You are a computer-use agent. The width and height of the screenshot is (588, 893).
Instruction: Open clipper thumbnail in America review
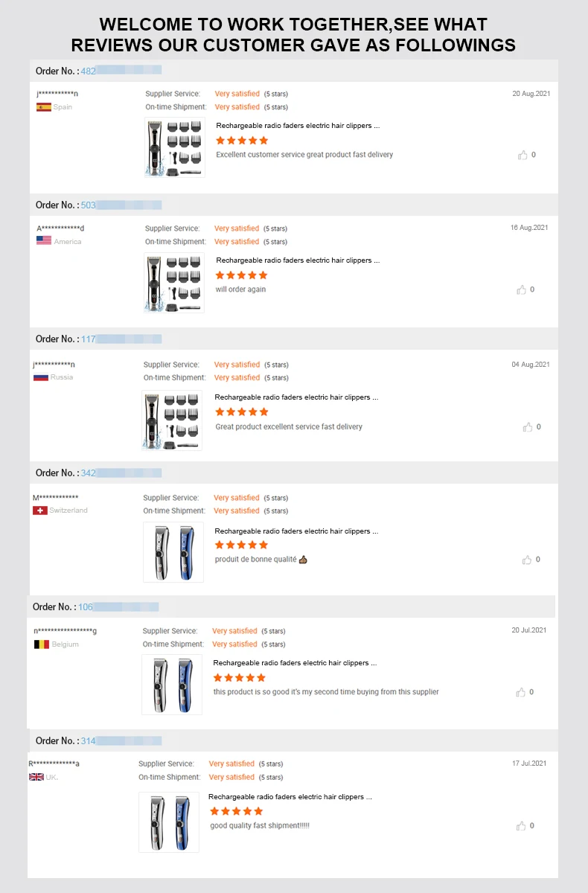click(x=174, y=282)
